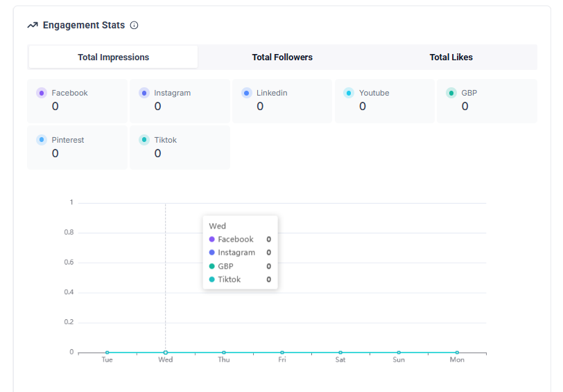563x392 pixels.
Task: Click the Thu data point on the chart
Action: [x=224, y=353]
